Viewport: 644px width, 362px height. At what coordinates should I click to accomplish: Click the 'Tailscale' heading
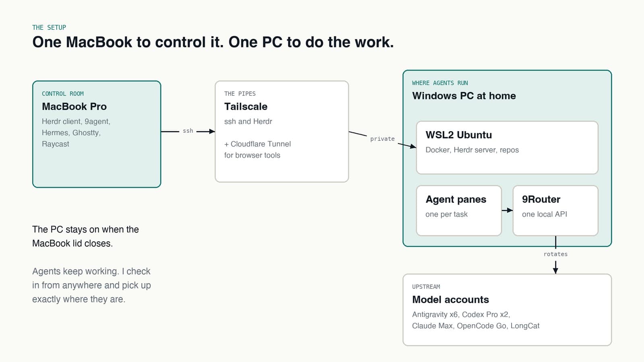pyautogui.click(x=246, y=107)
